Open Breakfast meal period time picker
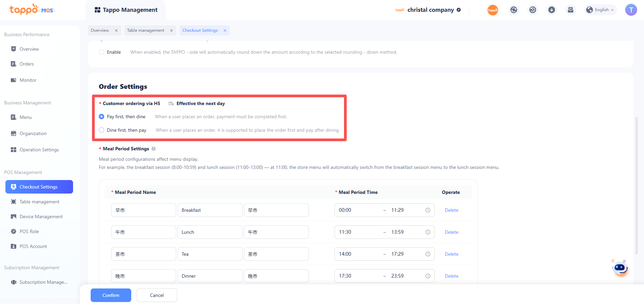The image size is (644, 304). pyautogui.click(x=384, y=210)
